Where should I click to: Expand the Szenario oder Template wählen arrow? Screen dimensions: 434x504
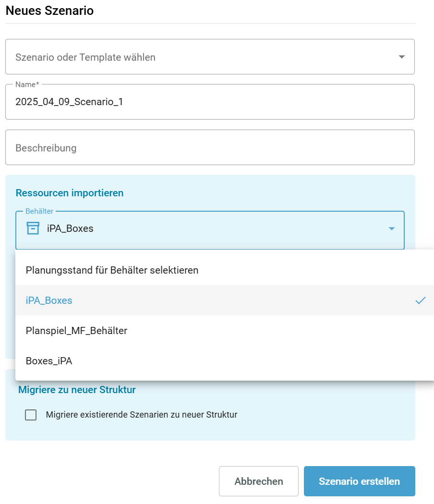click(401, 57)
